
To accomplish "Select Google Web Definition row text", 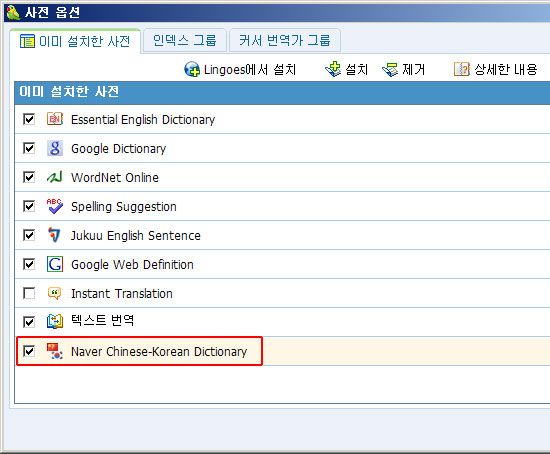I will coord(132,265).
